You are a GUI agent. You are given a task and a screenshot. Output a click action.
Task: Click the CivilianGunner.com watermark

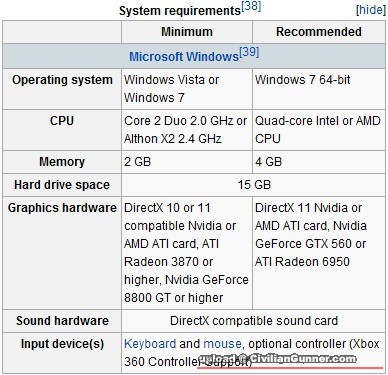(x=277, y=359)
